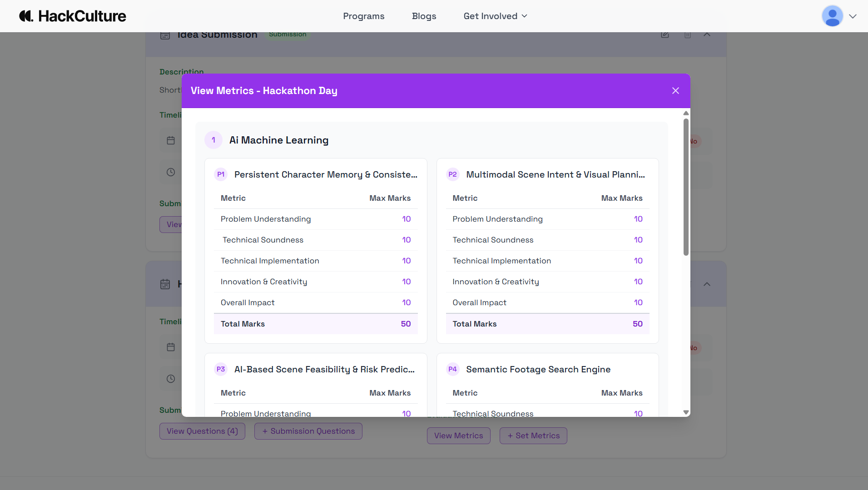Click the + Submission Questions button
The image size is (868, 490).
(x=308, y=431)
